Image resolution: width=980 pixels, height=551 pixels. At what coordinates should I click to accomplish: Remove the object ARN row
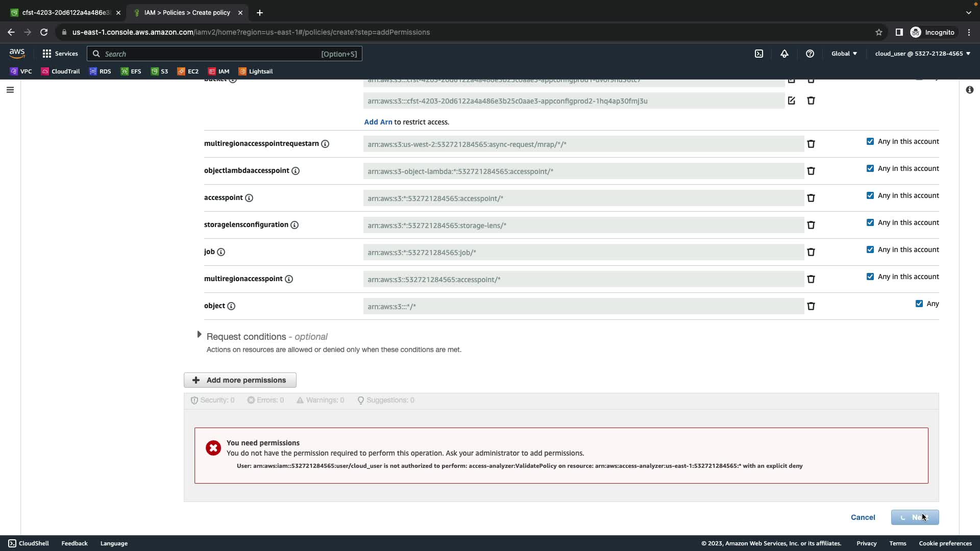click(811, 306)
